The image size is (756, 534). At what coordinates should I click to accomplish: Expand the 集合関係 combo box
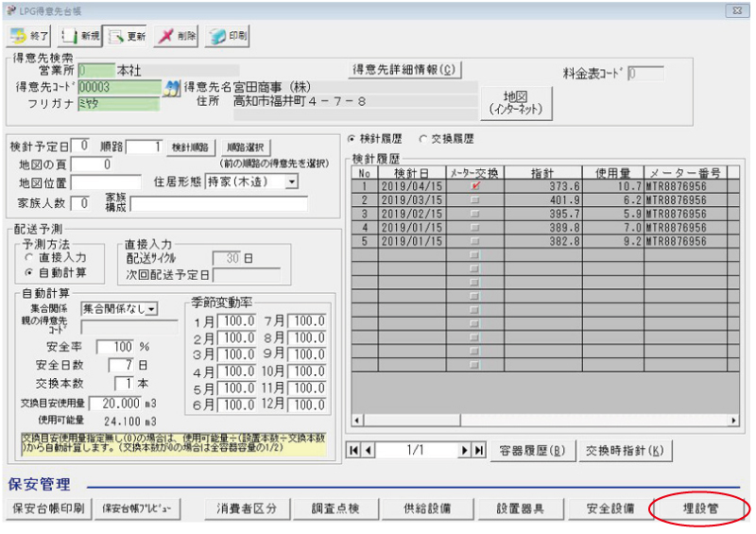[x=152, y=308]
